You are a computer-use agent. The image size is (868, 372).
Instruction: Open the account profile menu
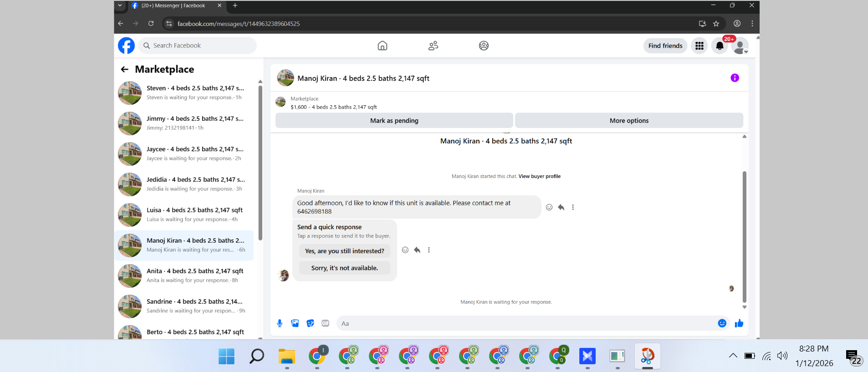pos(740,46)
